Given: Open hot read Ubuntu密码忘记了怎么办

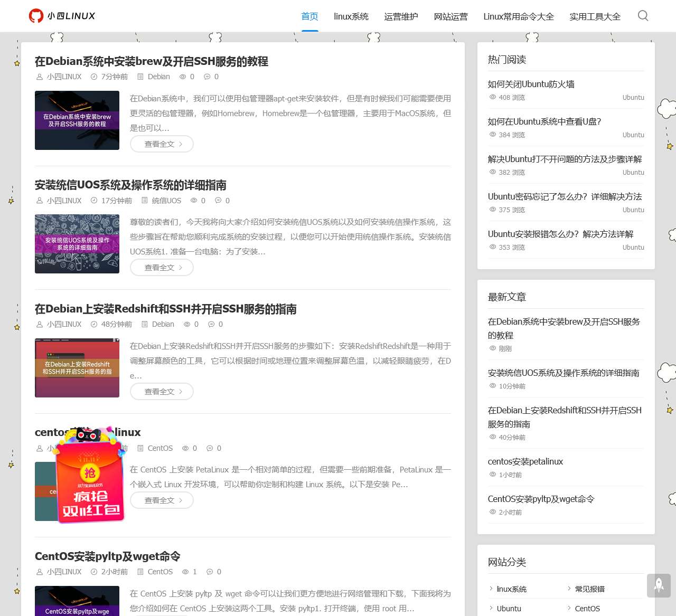Looking at the screenshot, I should (x=565, y=196).
